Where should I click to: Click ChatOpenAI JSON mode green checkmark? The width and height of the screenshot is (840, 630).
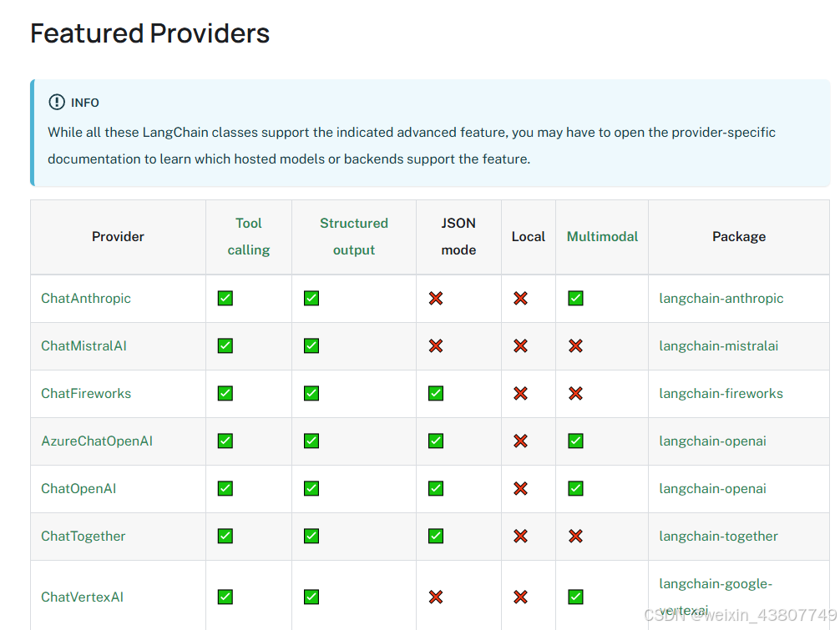[436, 489]
